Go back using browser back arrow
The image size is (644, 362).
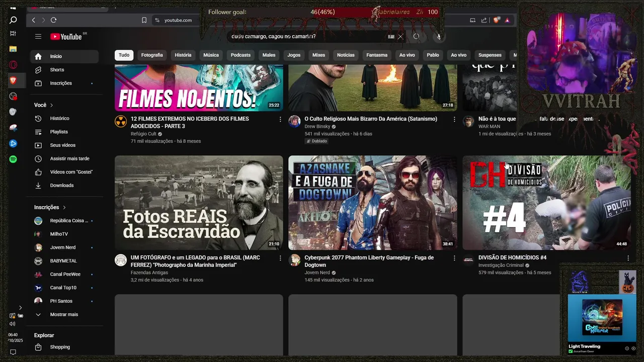[x=34, y=20]
